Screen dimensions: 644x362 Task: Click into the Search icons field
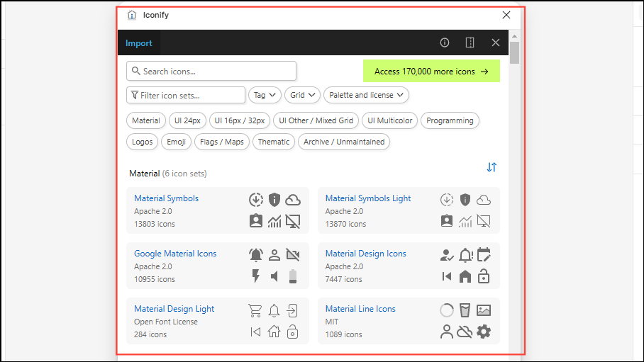click(x=211, y=71)
